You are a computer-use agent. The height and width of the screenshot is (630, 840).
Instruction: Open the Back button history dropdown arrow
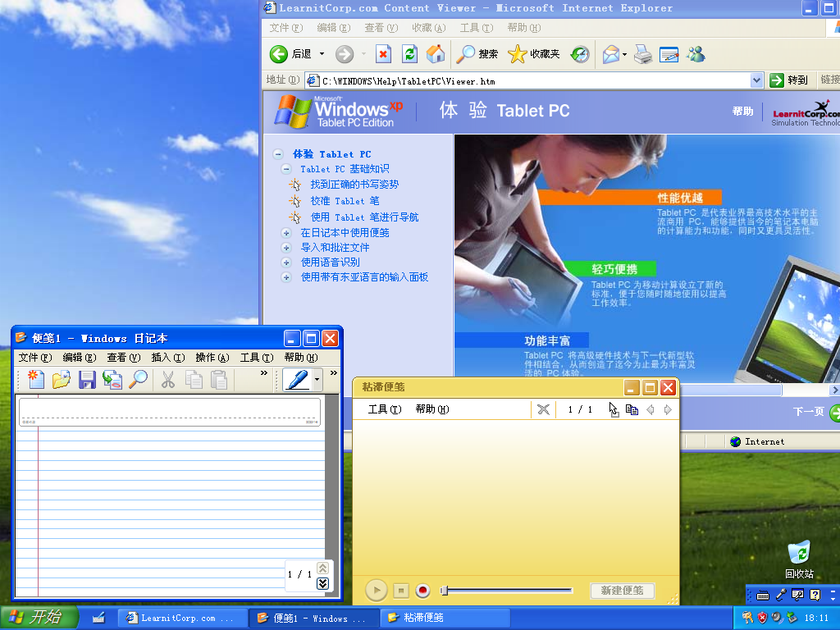click(322, 54)
